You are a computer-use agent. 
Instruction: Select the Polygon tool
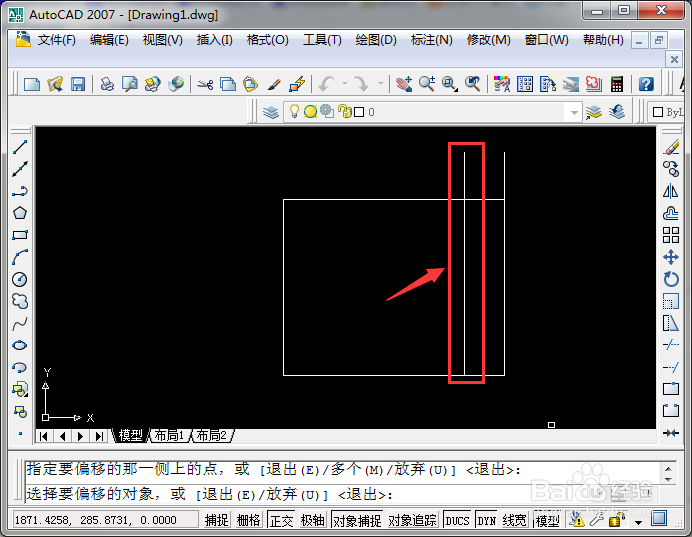pyautogui.click(x=20, y=213)
